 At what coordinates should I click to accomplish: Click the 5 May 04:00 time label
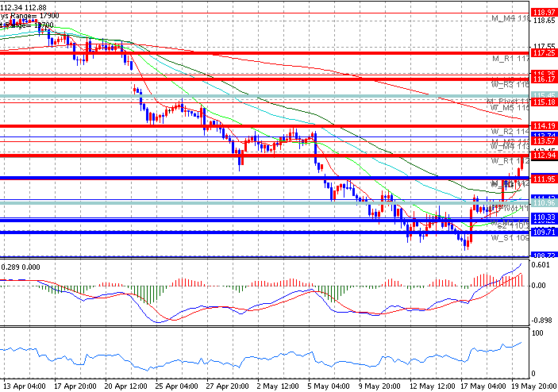329,386
